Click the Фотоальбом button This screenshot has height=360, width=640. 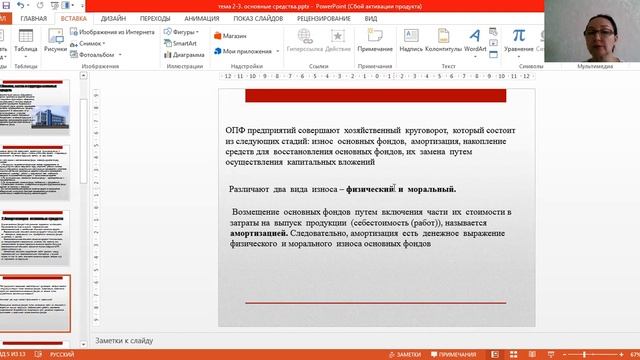click(x=93, y=54)
